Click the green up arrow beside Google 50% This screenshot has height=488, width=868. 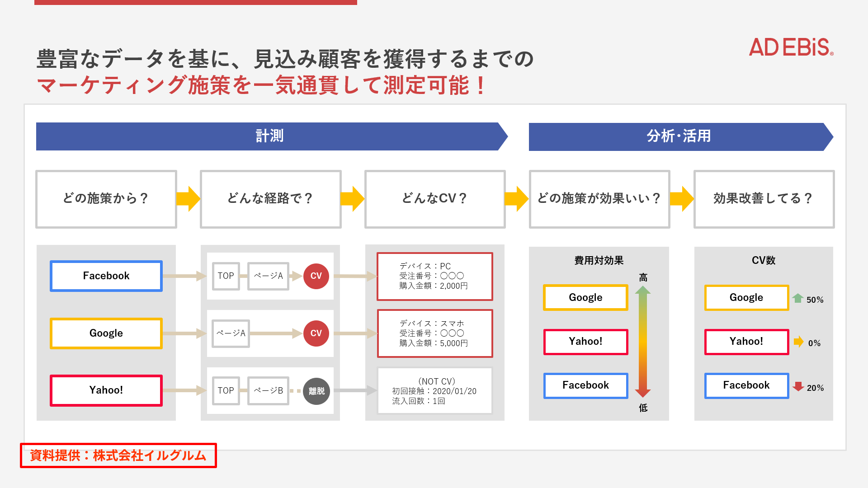[x=797, y=298]
